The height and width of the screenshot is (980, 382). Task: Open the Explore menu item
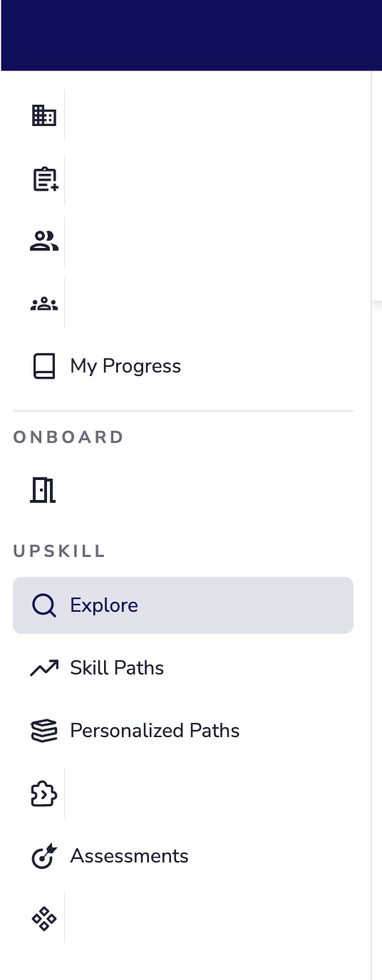pyautogui.click(x=183, y=605)
